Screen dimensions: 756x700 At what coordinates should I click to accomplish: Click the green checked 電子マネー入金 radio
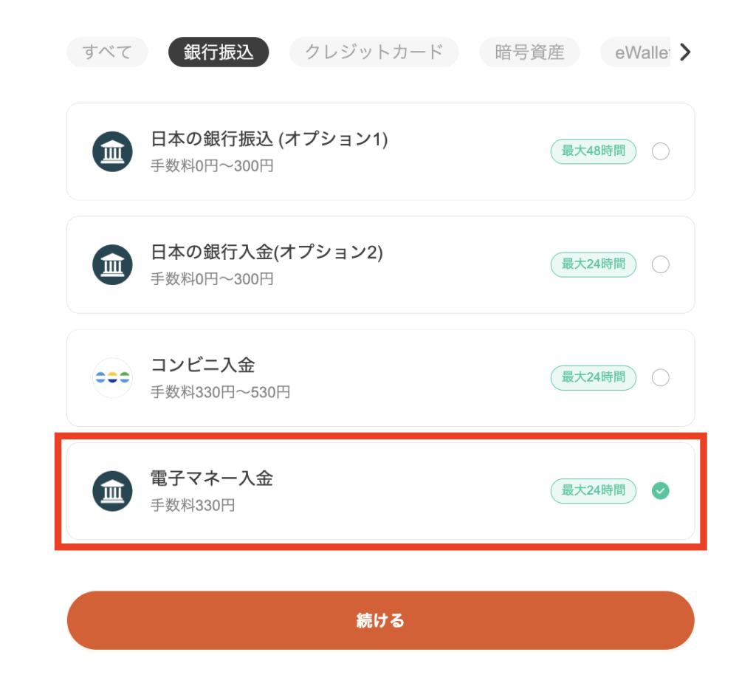(x=660, y=491)
